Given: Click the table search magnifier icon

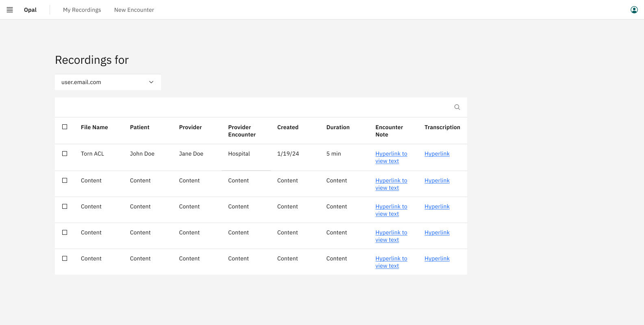Looking at the screenshot, I should (x=457, y=107).
